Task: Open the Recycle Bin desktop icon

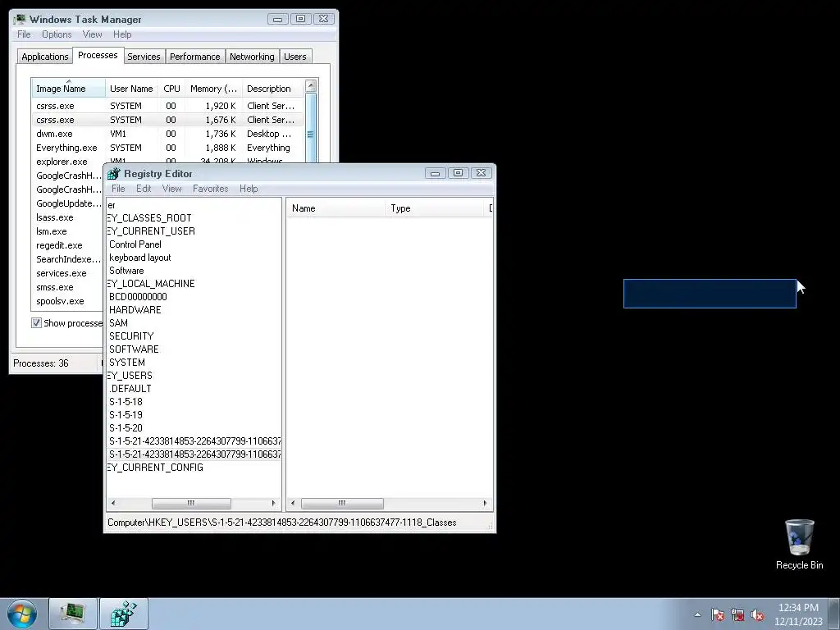Action: coord(799,545)
